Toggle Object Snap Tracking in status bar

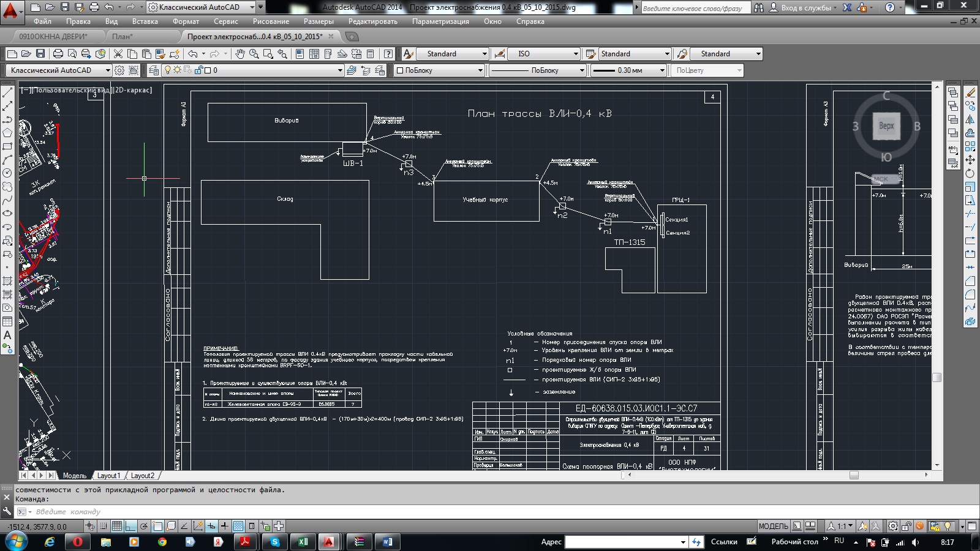pos(184,526)
